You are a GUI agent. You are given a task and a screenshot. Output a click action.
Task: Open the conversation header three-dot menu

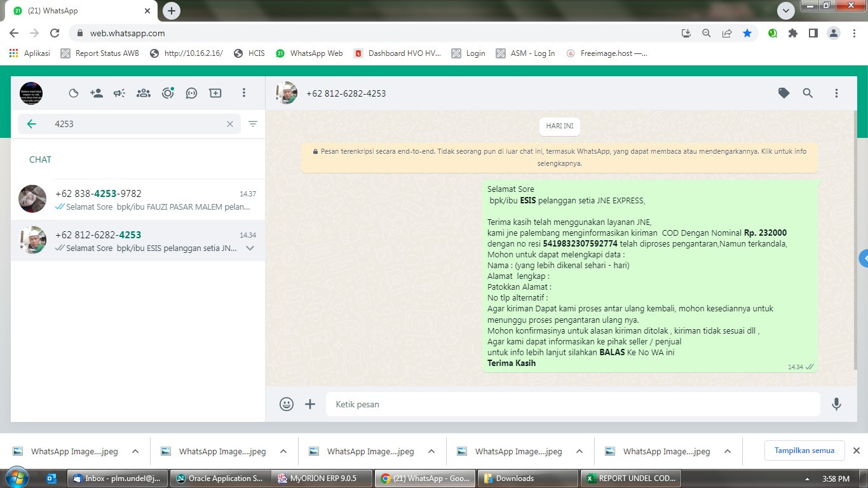coord(836,93)
